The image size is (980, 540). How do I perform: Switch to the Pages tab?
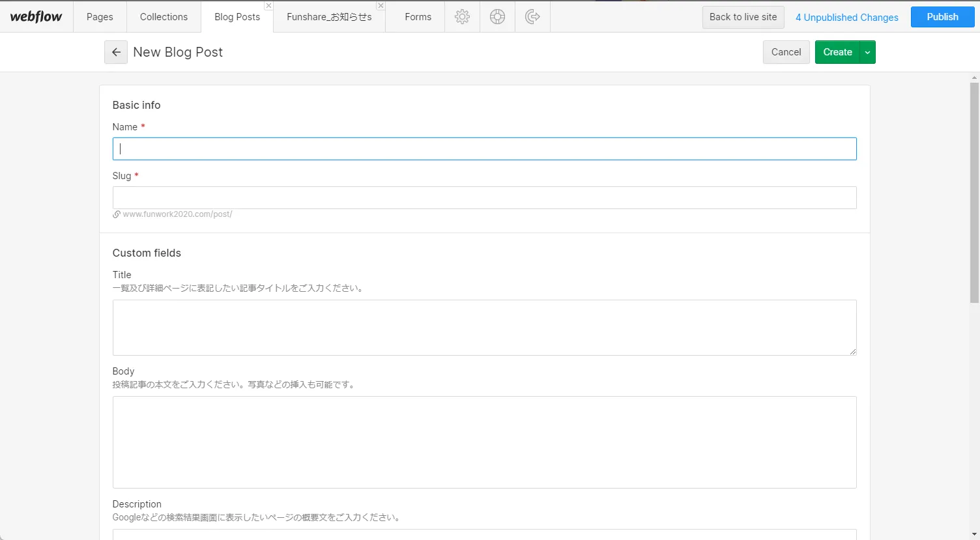[x=100, y=17]
